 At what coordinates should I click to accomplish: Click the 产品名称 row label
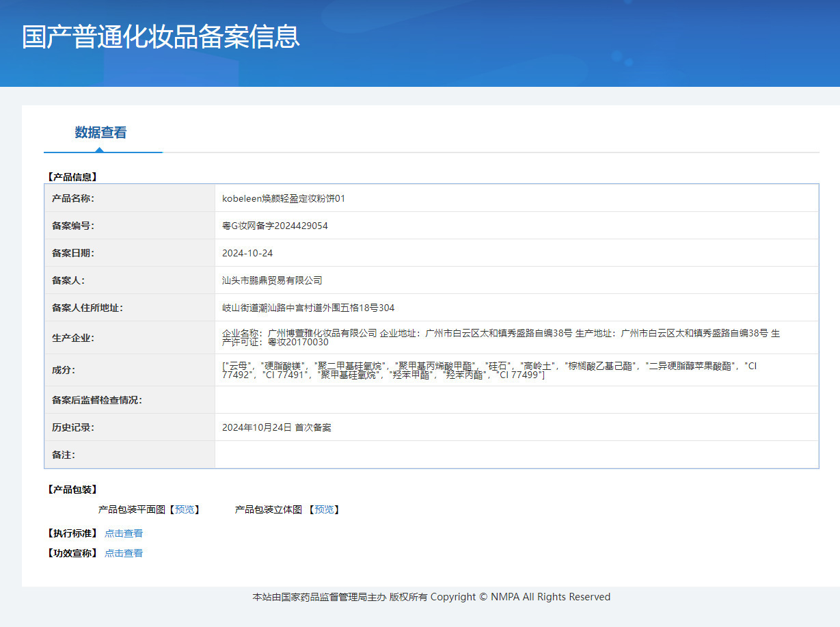[73, 198]
